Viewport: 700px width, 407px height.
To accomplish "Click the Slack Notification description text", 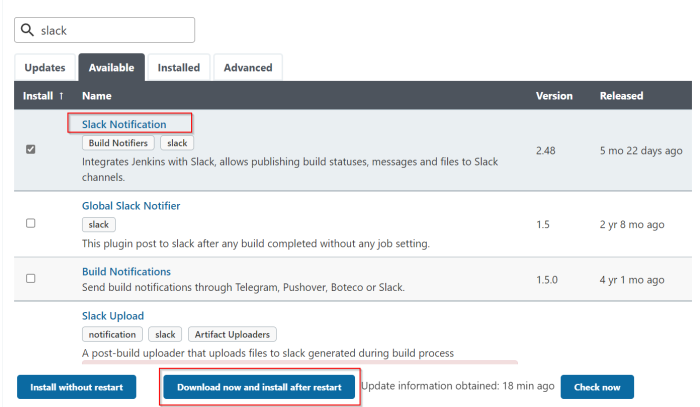I will [x=290, y=169].
